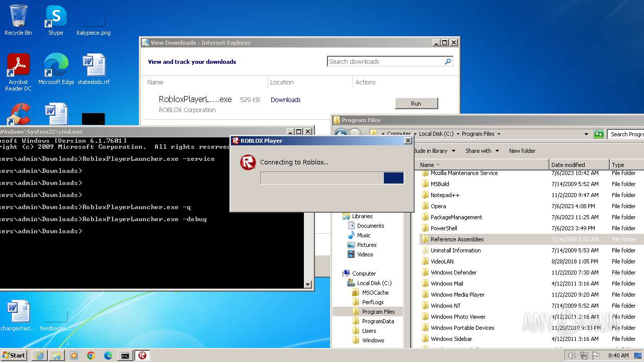This screenshot has width=644, height=362.
Task: Select the Windows Media Player folder
Action: [457, 295]
